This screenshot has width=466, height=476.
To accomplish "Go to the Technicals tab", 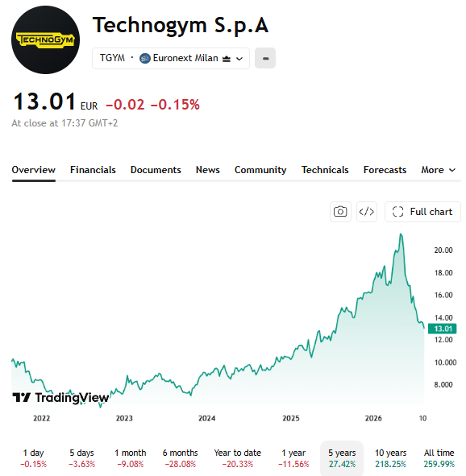I will (x=325, y=170).
